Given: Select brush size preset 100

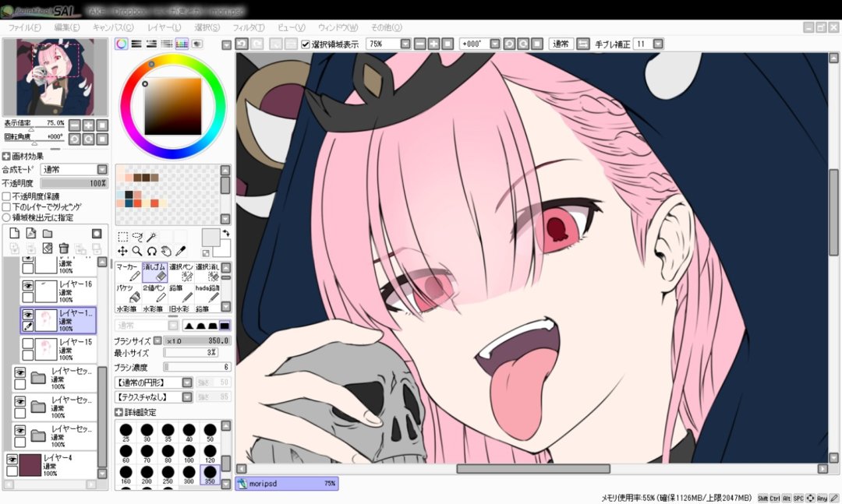Looking at the screenshot, I should [x=189, y=453].
